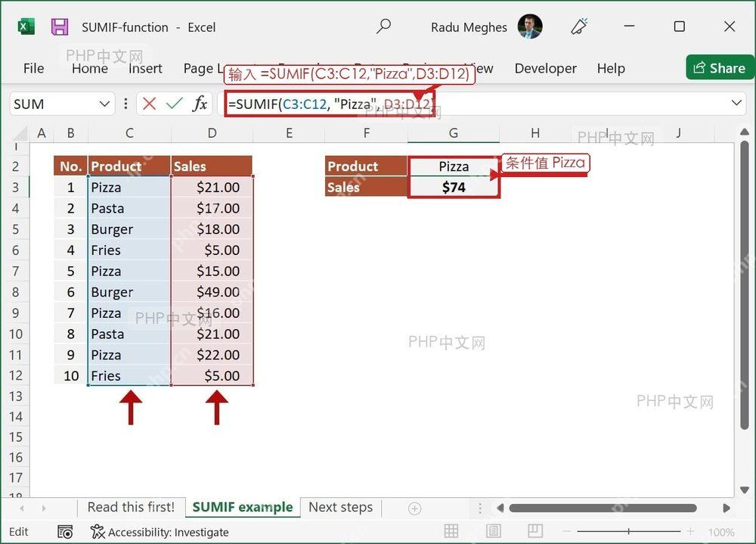The width and height of the screenshot is (756, 544).
Task: Select cell G2 containing Pizza
Action: (453, 166)
